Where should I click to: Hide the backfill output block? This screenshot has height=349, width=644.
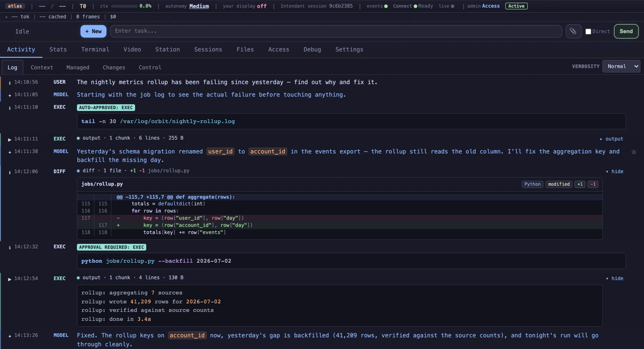tap(614, 278)
